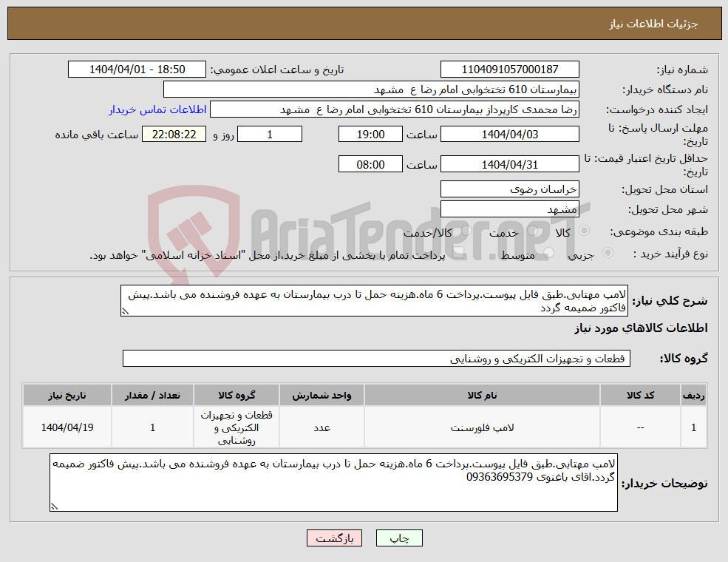Click the remaining days field showing 1
728x562 pixels.
(270, 135)
